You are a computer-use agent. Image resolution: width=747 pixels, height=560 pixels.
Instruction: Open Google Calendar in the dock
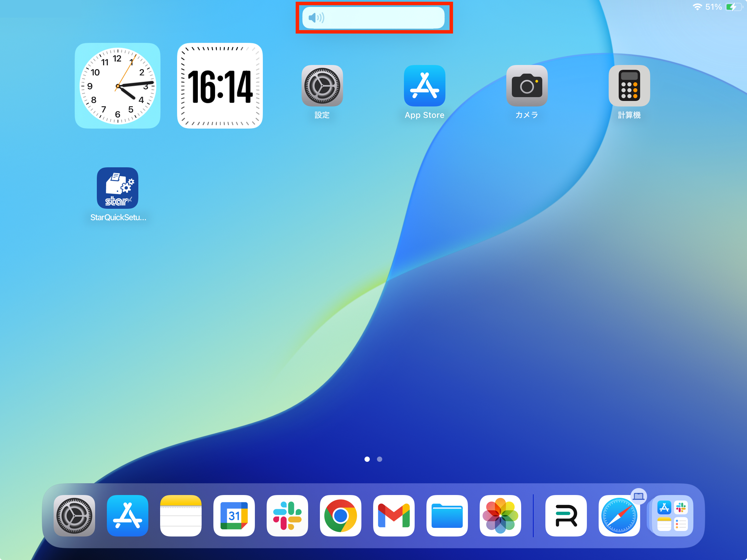234,515
